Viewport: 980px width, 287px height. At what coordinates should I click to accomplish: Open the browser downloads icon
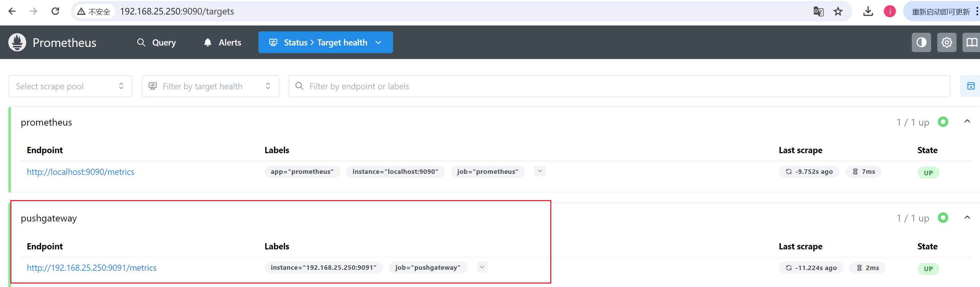[868, 11]
